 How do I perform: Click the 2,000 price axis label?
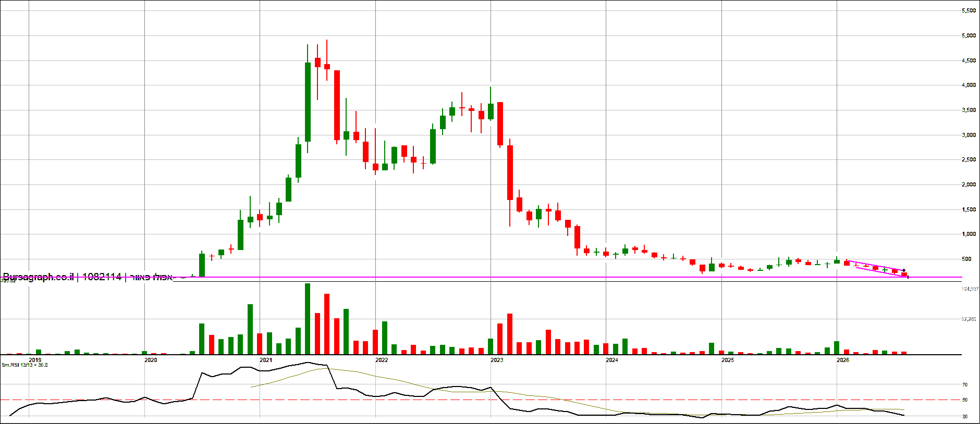pos(969,185)
